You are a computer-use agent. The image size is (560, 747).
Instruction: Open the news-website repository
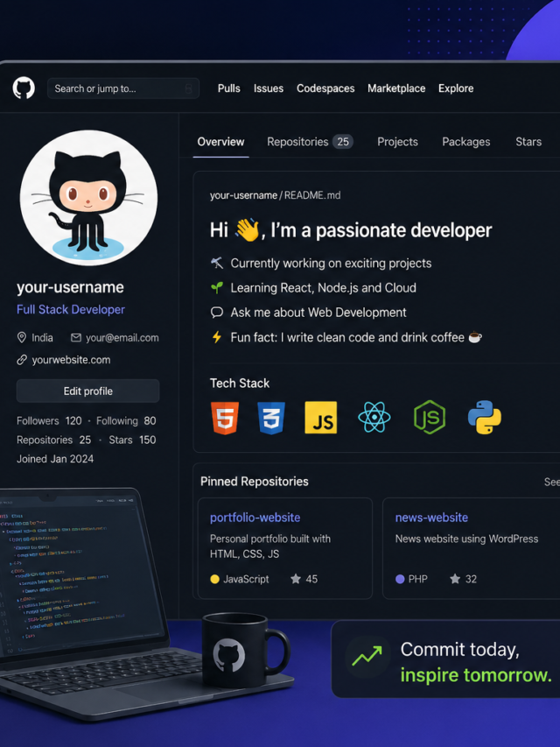[x=432, y=518]
